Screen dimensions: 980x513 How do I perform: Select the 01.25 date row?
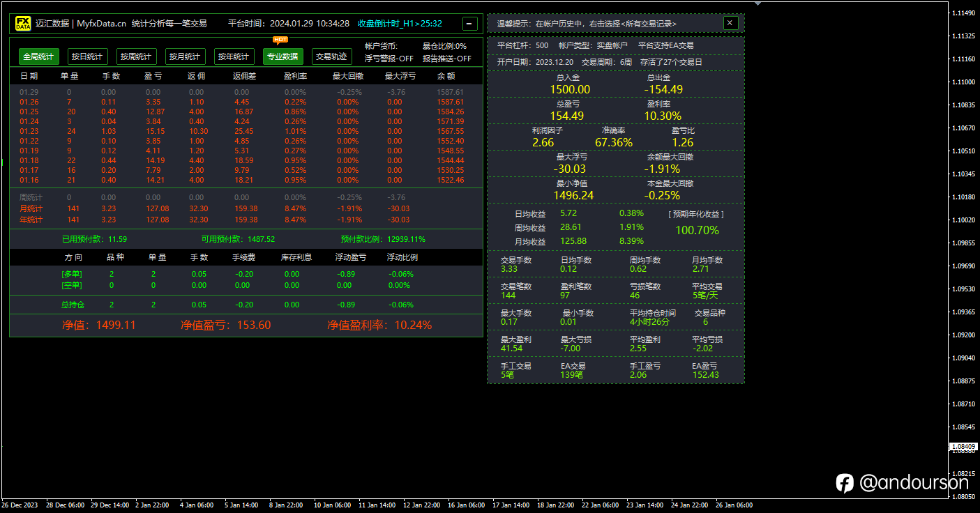(x=246, y=112)
